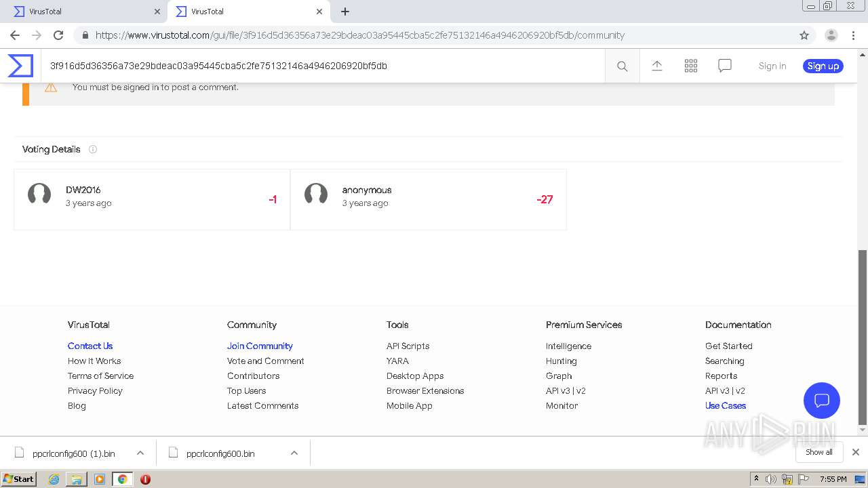The width and height of the screenshot is (868, 488).
Task: Open the upload file icon
Action: click(656, 66)
